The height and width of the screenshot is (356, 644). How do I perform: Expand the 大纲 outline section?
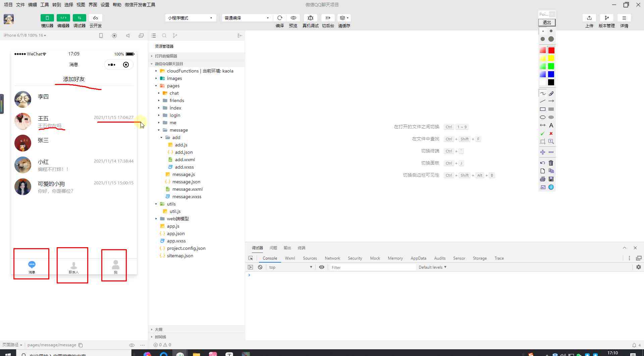coord(197,329)
